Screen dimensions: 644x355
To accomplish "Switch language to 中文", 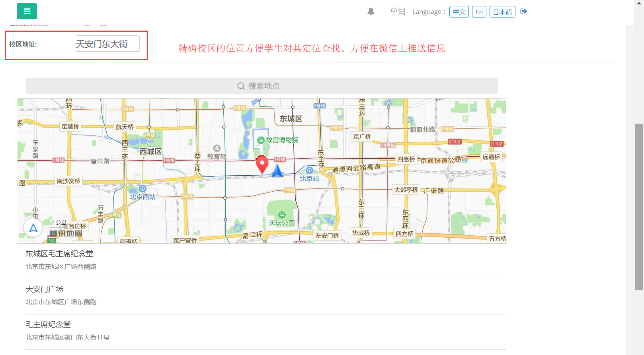I will coord(459,12).
